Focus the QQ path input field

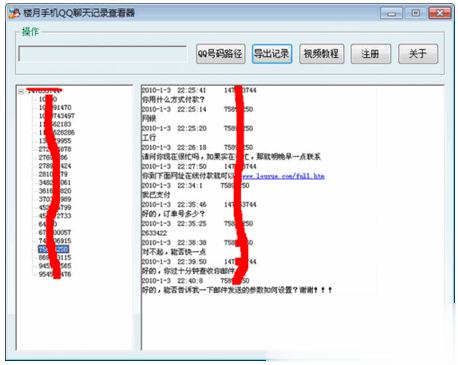coord(102,54)
